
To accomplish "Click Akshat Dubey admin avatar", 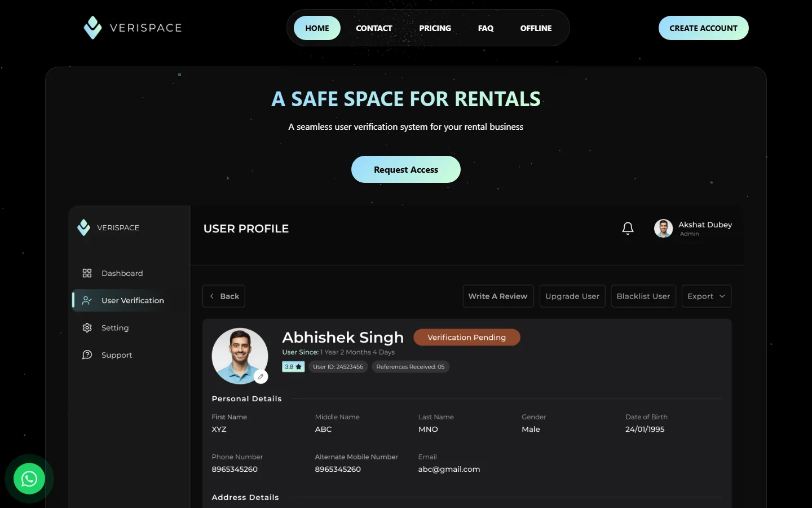I will coord(663,229).
